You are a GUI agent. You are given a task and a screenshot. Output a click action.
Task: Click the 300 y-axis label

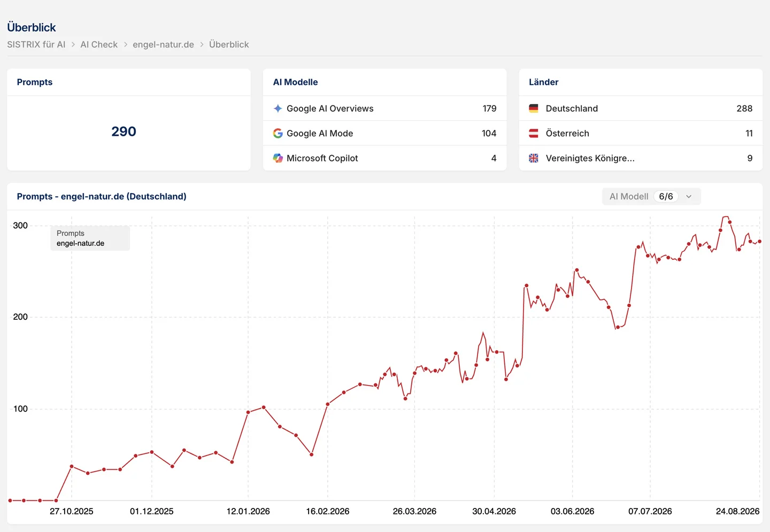[20, 226]
